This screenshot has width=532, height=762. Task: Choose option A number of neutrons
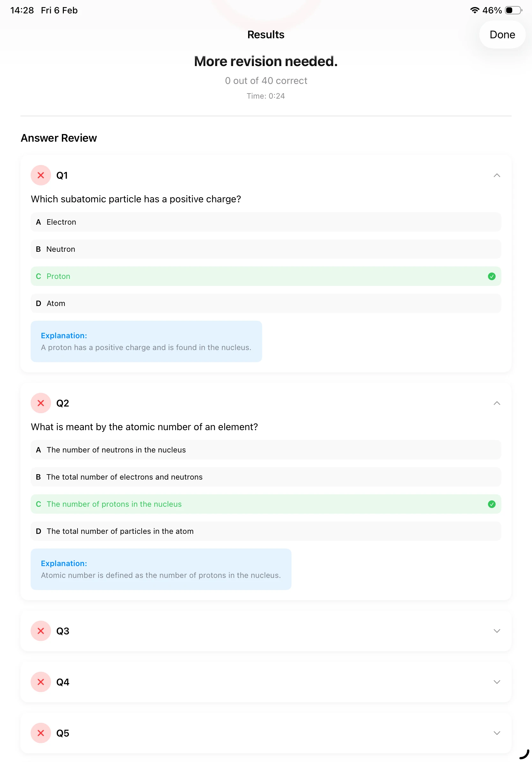(x=265, y=450)
